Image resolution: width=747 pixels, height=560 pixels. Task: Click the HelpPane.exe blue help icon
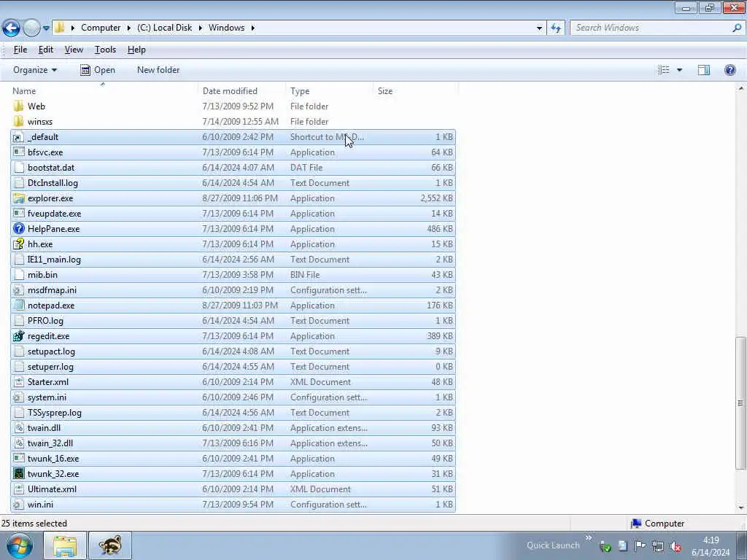(18, 228)
